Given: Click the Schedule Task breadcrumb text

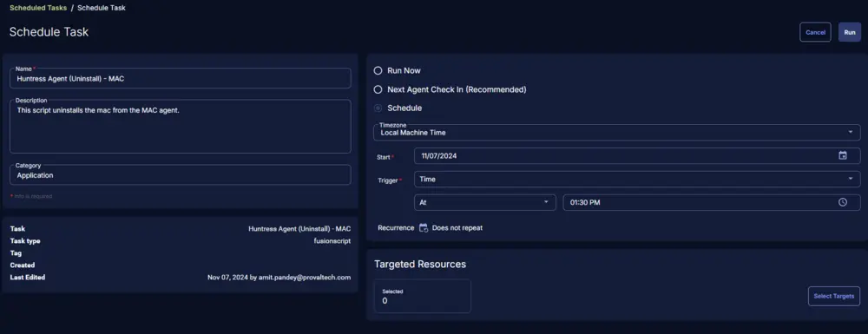Looking at the screenshot, I should click(x=102, y=8).
